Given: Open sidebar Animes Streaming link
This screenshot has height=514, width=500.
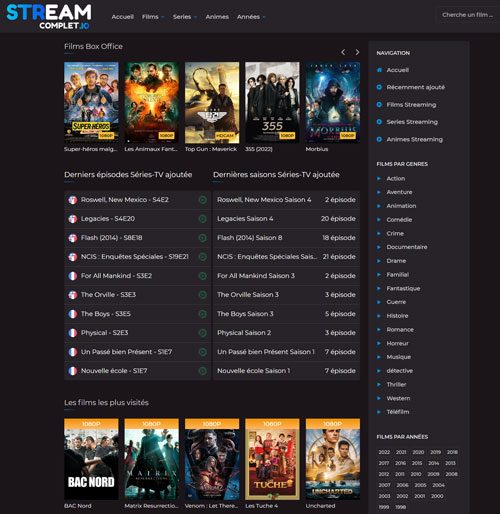Looking at the screenshot, I should pos(415,139).
